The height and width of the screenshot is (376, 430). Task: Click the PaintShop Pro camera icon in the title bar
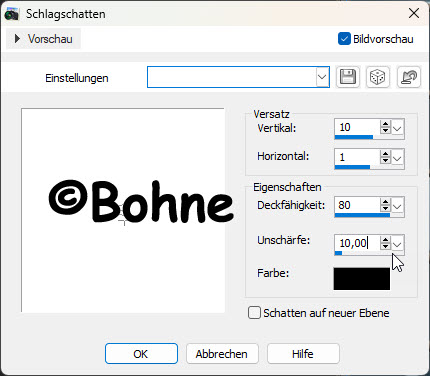11,14
